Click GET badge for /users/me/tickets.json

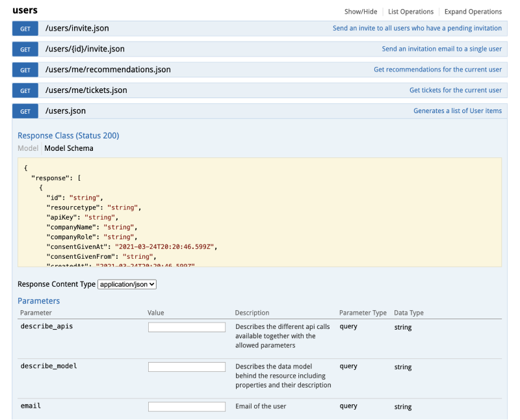pyautogui.click(x=25, y=91)
